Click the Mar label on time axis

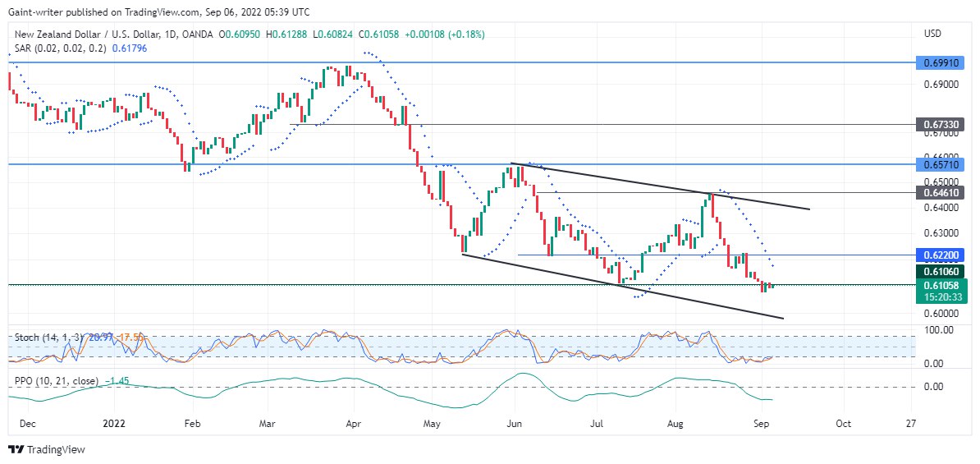pos(268,424)
